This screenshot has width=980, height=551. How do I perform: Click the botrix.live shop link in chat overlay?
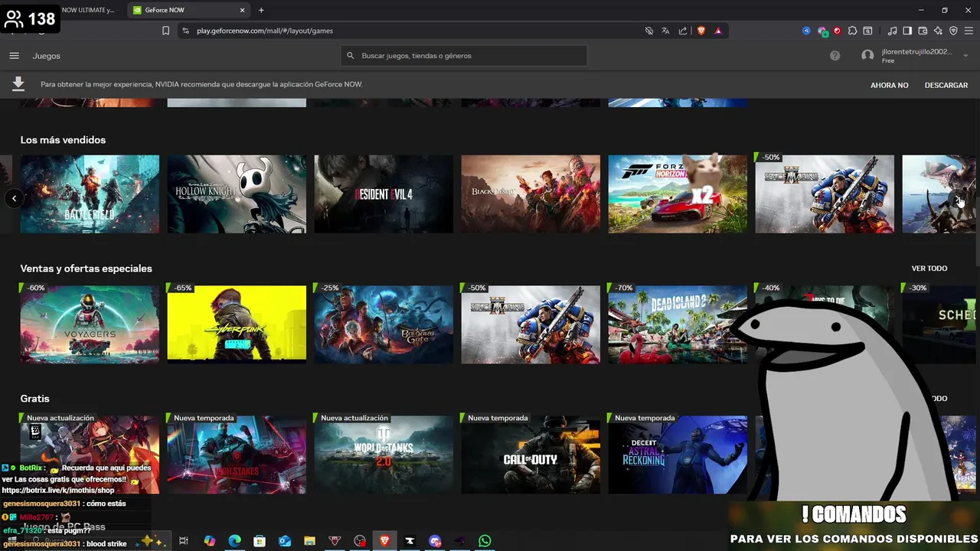click(x=57, y=491)
